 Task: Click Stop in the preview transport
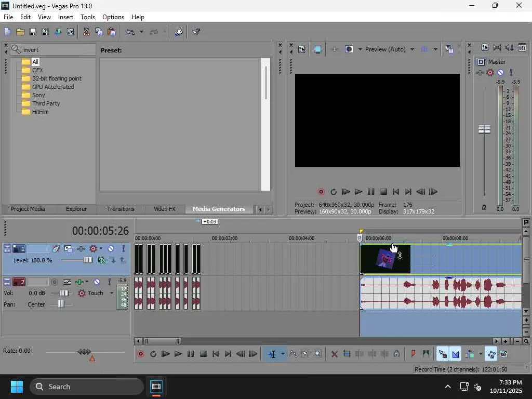pyautogui.click(x=383, y=192)
